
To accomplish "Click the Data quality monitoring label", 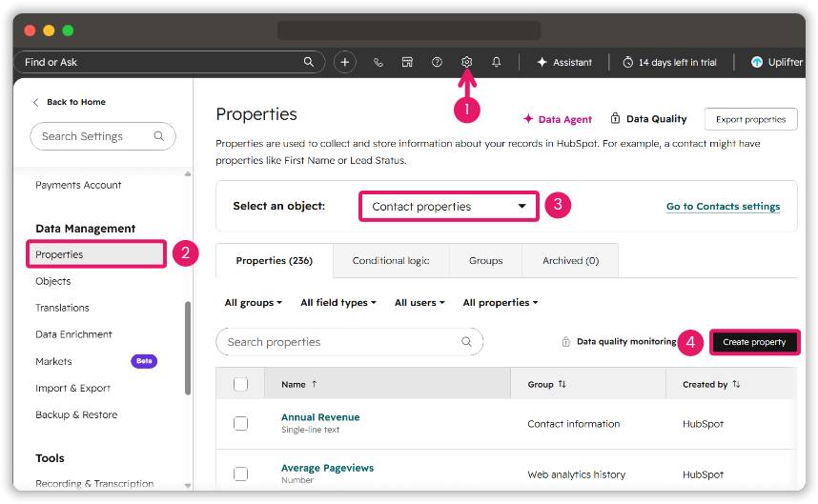I will click(626, 341).
